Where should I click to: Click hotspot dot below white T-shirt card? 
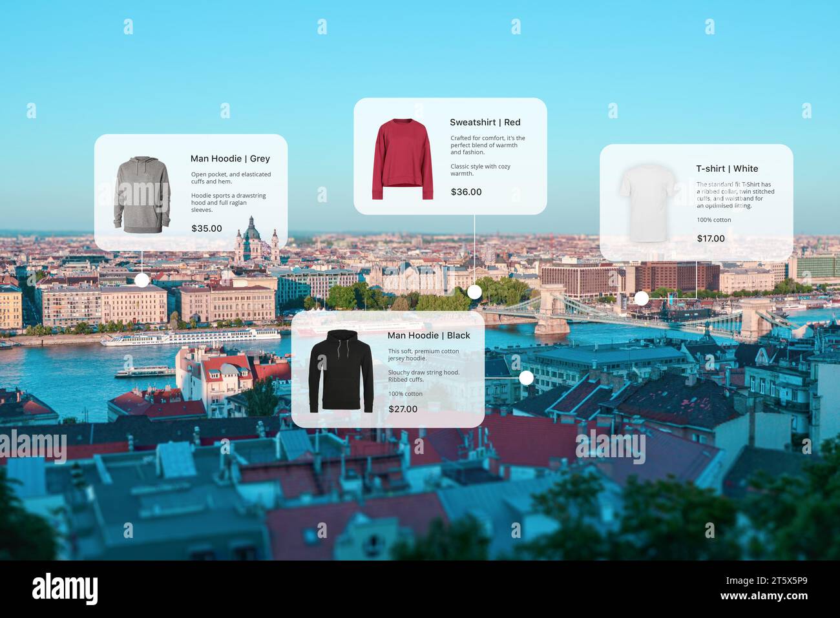(641, 298)
